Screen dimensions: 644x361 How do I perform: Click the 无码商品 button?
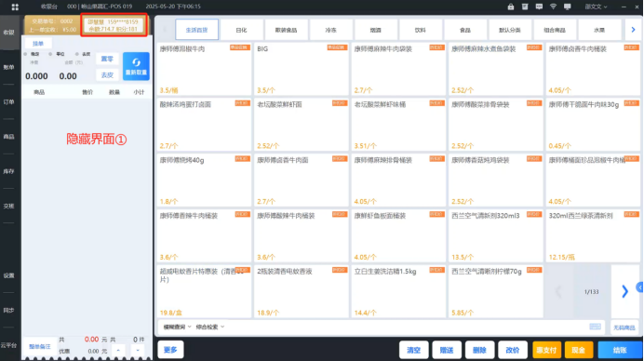click(x=624, y=328)
